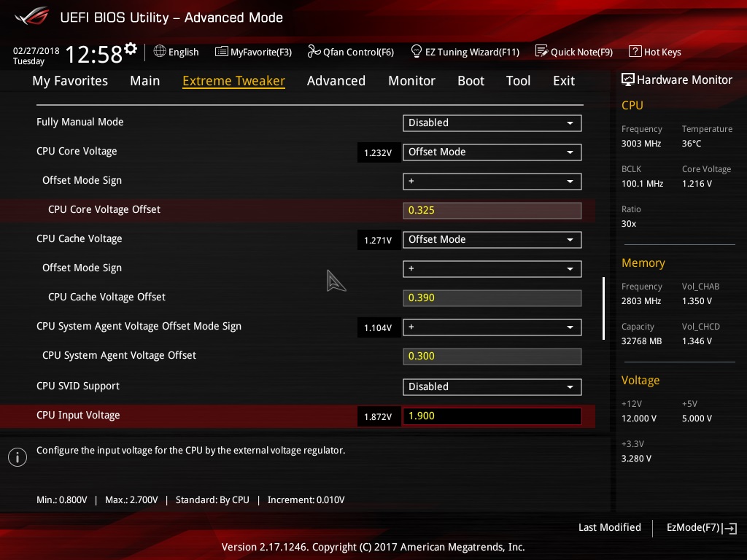Click the ROG logo icon

(32, 17)
